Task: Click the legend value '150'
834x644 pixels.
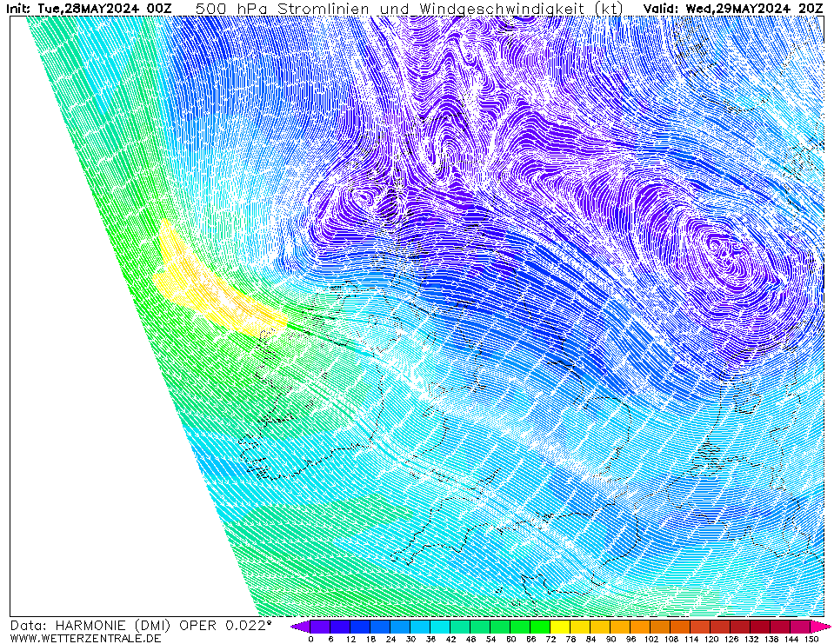Action: click(x=811, y=639)
